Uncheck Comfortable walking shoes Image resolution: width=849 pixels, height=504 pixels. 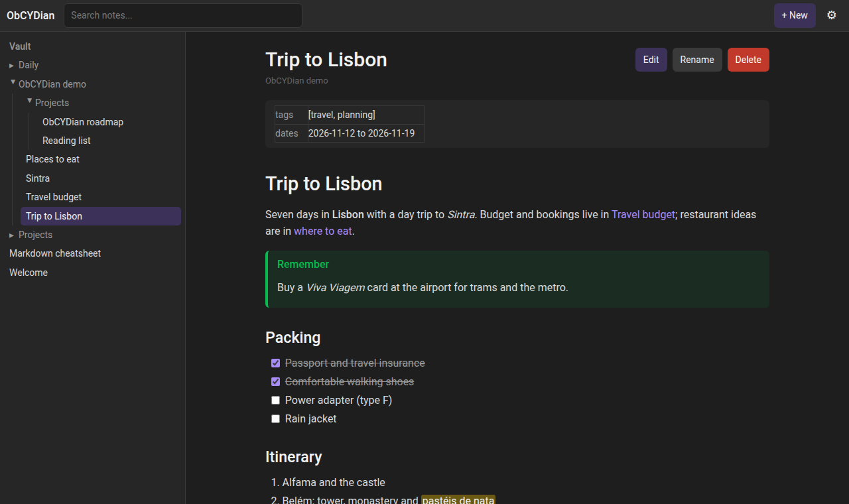coord(276,382)
